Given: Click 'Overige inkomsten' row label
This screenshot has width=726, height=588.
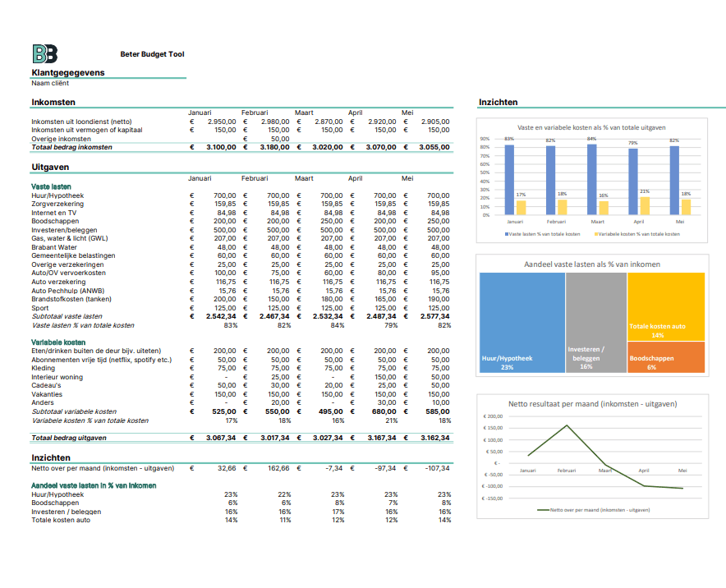Looking at the screenshot, I should point(61,139).
